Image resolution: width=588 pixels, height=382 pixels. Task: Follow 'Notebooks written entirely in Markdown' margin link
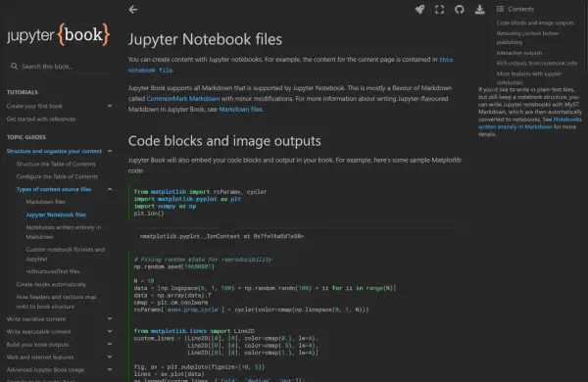[x=530, y=123]
